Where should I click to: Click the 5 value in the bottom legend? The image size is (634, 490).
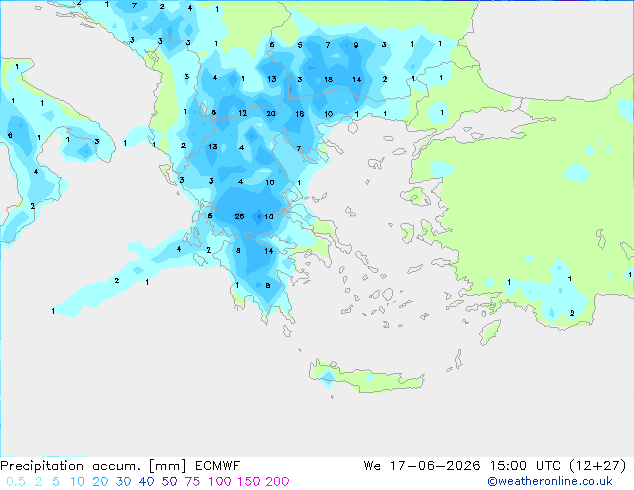coord(56,482)
